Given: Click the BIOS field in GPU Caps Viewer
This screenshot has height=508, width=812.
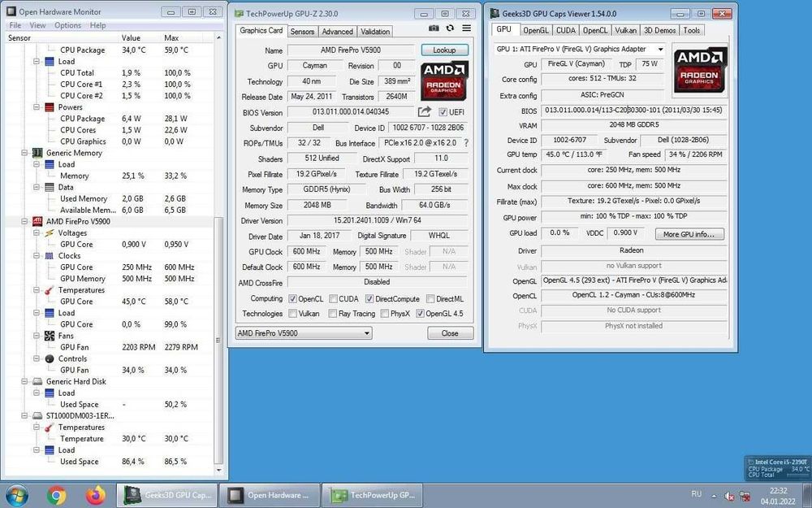Looking at the screenshot, I should 634,111.
